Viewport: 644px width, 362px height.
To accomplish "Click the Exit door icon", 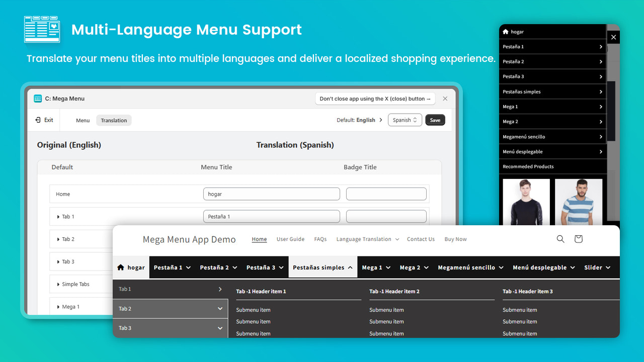I will 38,120.
